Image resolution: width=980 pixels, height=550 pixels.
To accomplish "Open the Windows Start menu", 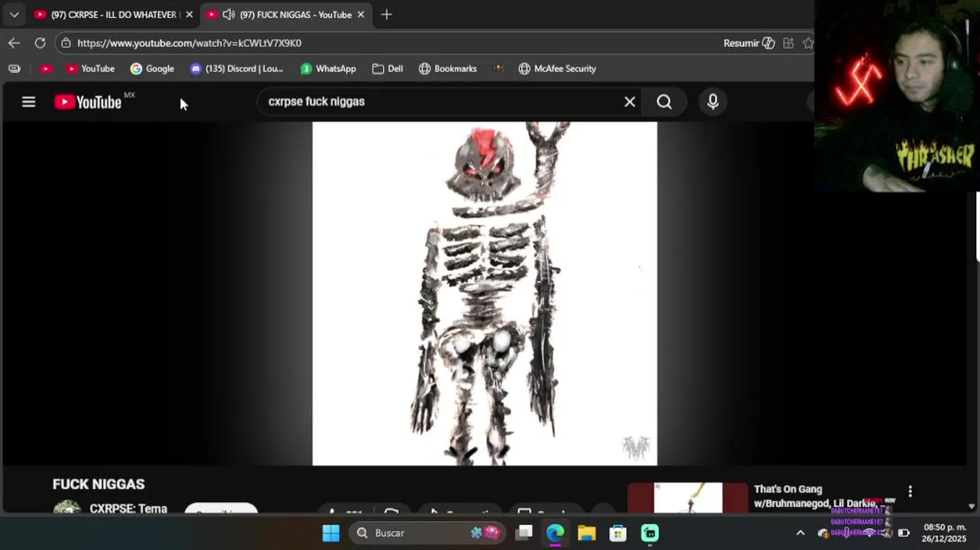I will tap(330, 532).
